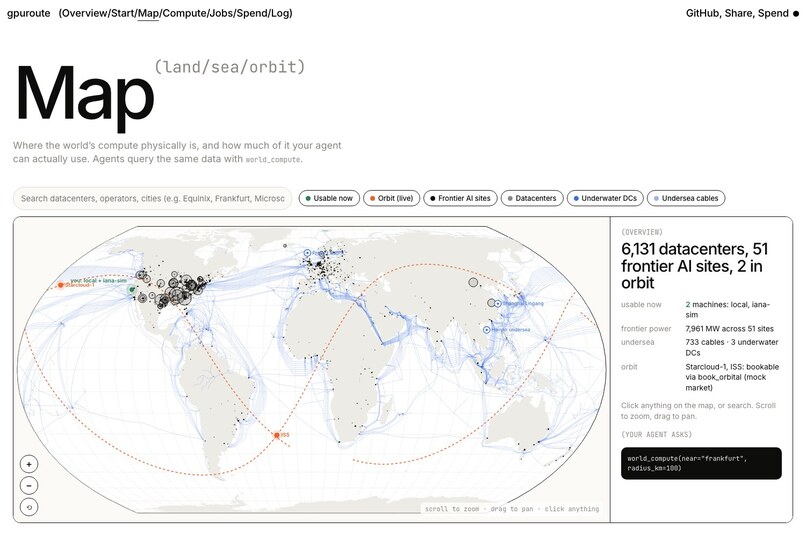Click the (land/sea/orbit) subtitle
Viewport: 806px width, 537px height.
230,67
